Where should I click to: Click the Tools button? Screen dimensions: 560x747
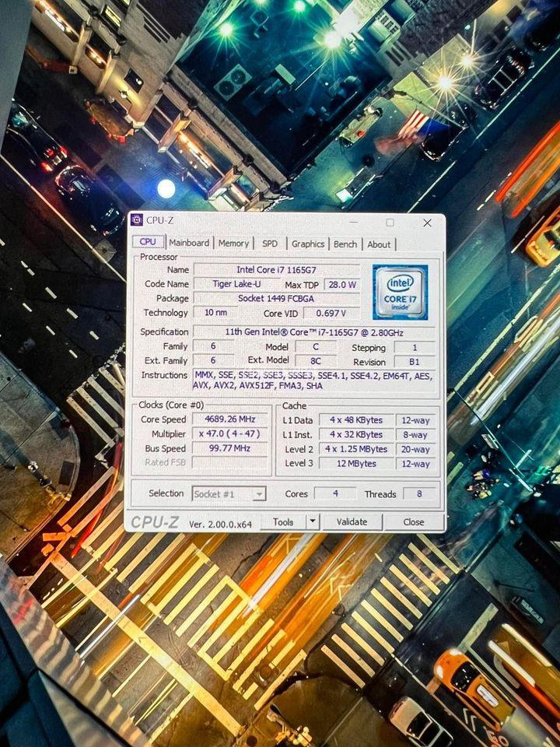pyautogui.click(x=283, y=521)
